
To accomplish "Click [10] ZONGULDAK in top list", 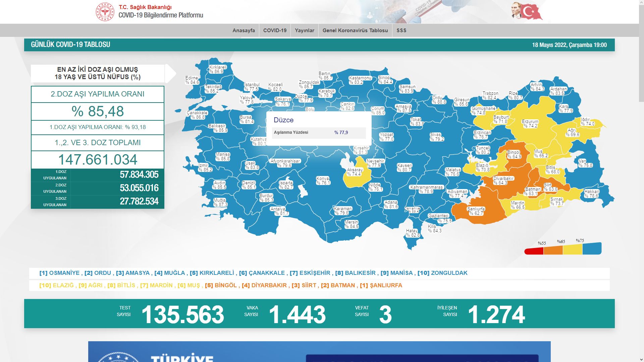I will click(x=442, y=273).
